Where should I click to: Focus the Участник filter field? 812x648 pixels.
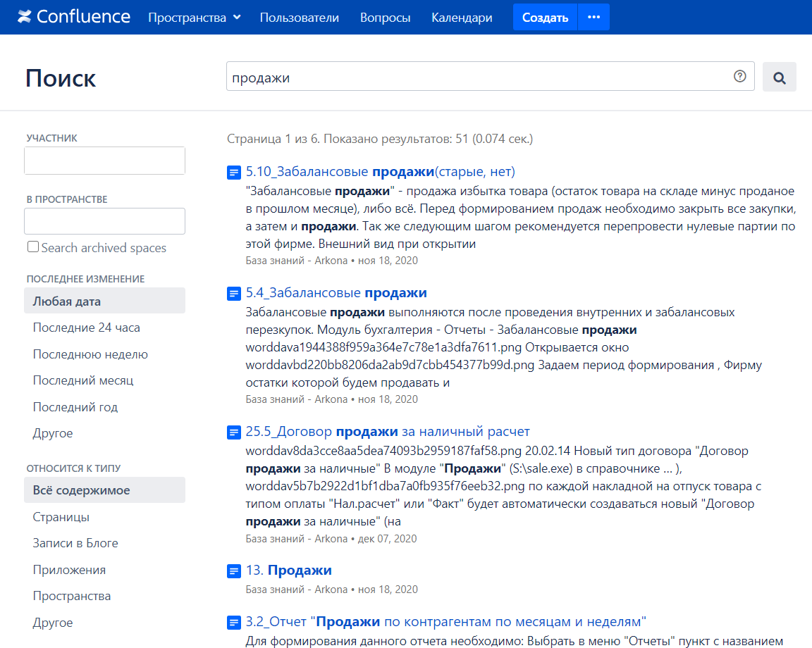(x=104, y=161)
